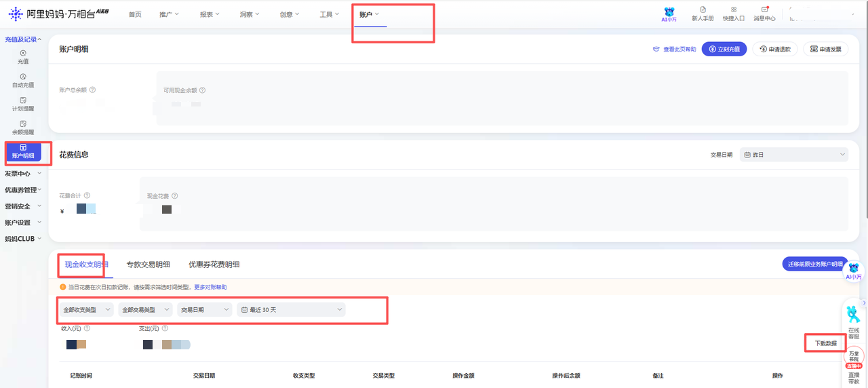Image resolution: width=868 pixels, height=388 pixels.
Task: Click the 申请退款 button
Action: (x=775, y=49)
